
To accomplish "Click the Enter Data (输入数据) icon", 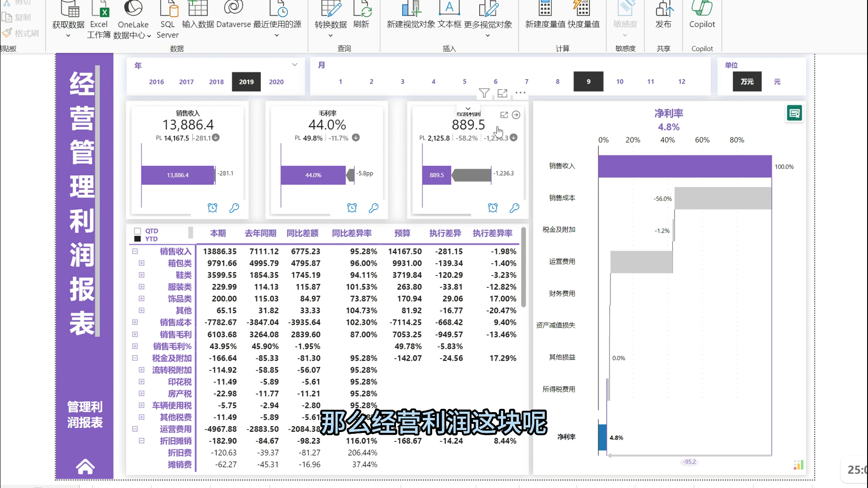I will tap(198, 8).
